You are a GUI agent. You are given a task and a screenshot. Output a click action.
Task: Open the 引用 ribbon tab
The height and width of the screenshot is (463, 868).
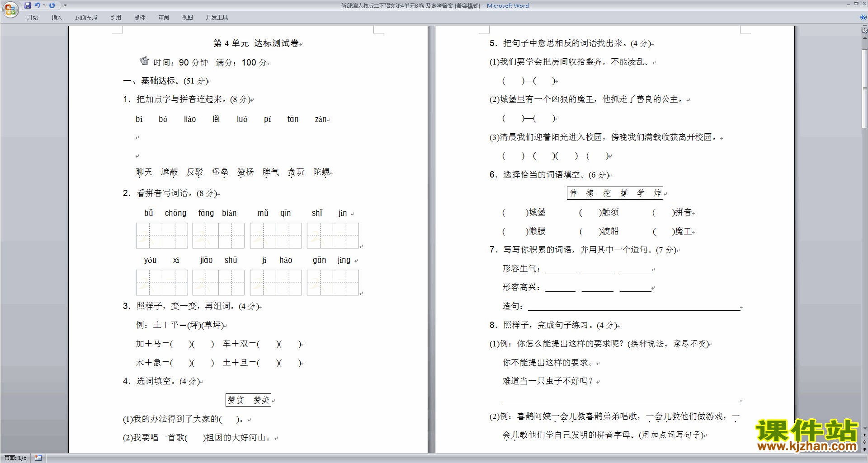click(116, 18)
